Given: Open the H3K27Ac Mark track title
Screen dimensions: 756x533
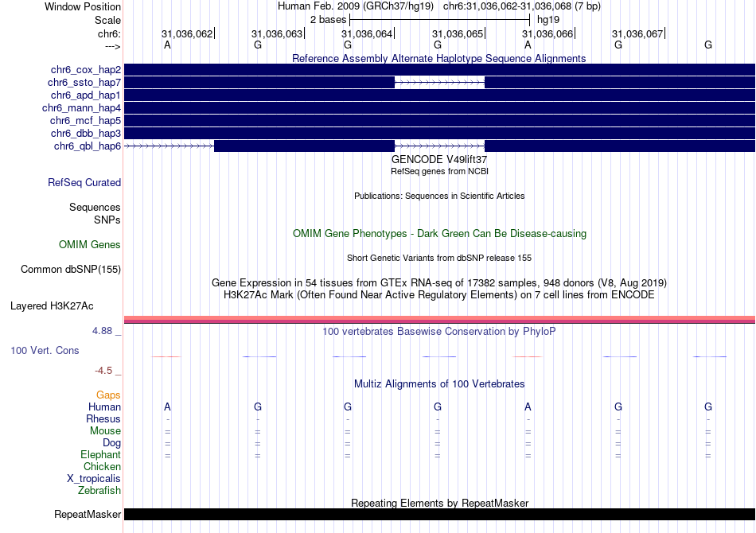Looking at the screenshot, I should [438, 294].
